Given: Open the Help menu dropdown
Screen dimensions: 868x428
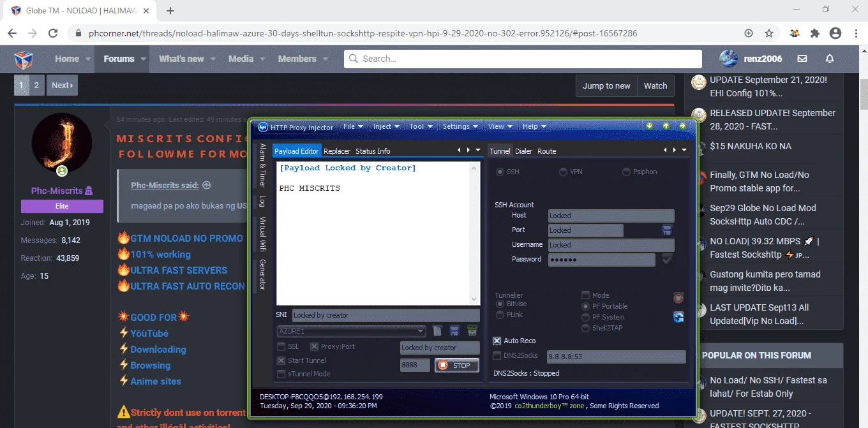Looking at the screenshot, I should pos(534,126).
